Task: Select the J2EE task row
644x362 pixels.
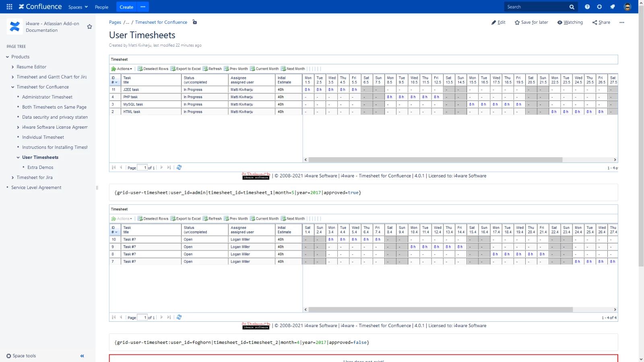Action: point(363,90)
